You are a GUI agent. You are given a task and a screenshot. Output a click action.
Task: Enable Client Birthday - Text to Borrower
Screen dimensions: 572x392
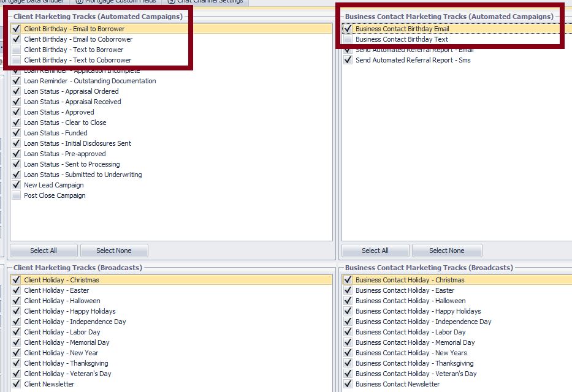(17, 50)
